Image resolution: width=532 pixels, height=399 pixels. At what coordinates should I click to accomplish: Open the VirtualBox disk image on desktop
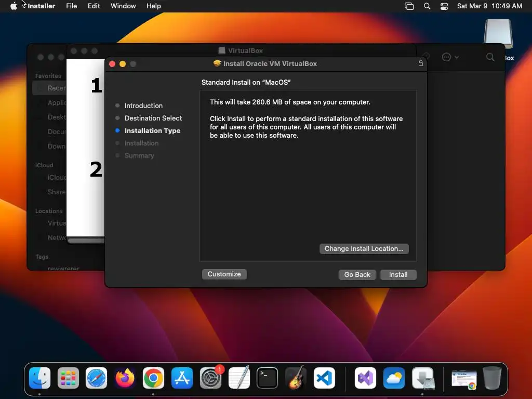(x=498, y=34)
